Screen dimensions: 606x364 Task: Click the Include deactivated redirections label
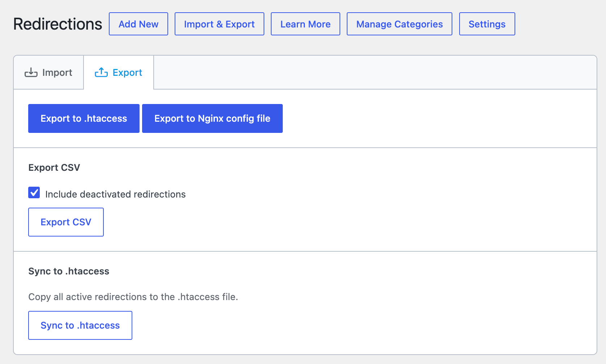click(x=115, y=194)
